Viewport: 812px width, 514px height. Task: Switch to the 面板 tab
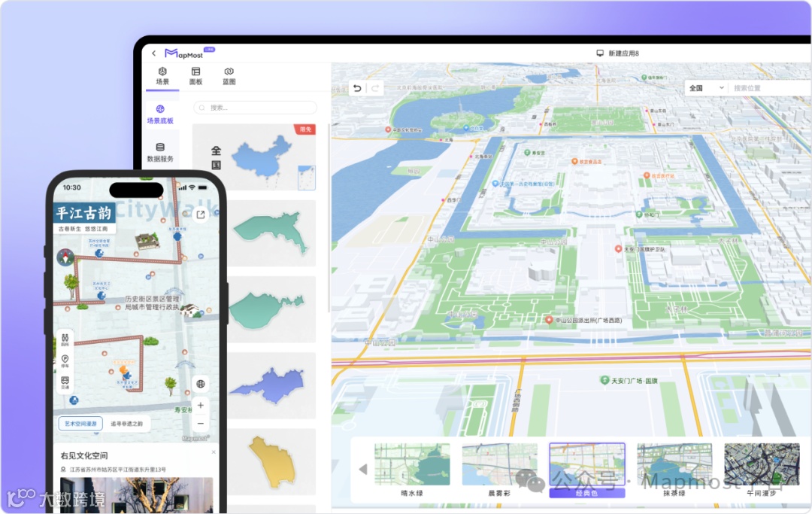[x=195, y=76]
